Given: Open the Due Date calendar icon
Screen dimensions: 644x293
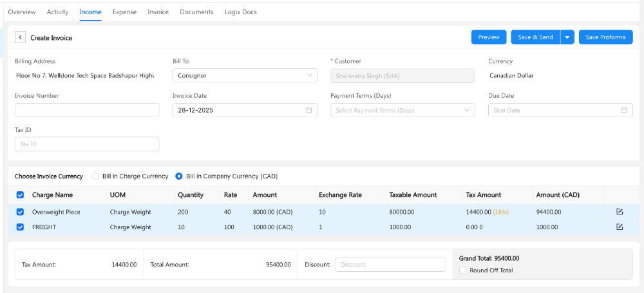Looking at the screenshot, I should pos(624,110).
